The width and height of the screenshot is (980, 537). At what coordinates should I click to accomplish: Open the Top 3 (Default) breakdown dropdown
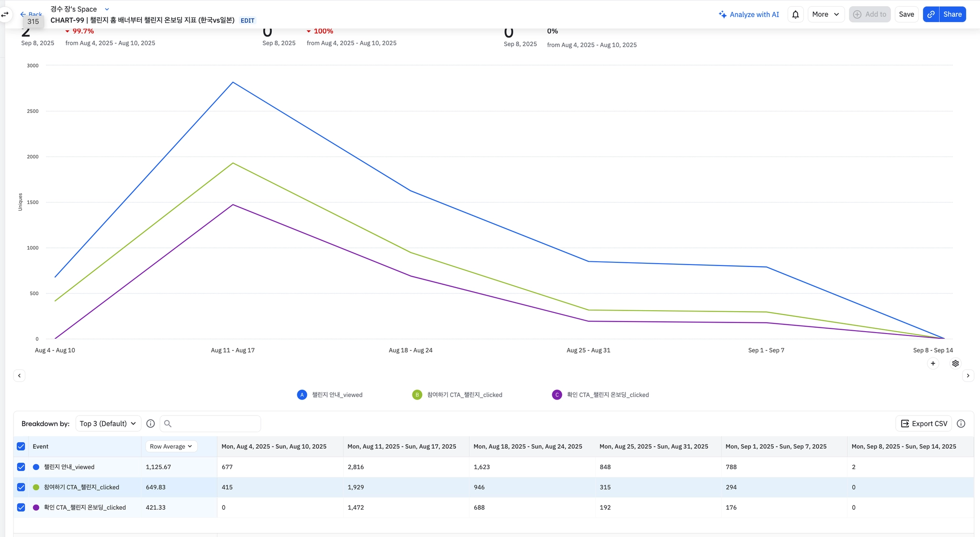click(x=108, y=424)
